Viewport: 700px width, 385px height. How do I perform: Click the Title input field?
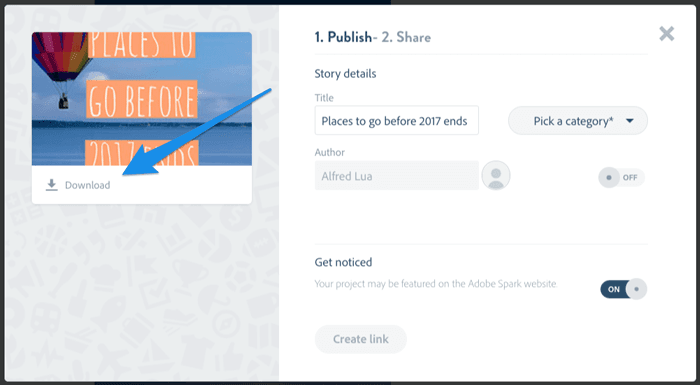click(396, 121)
